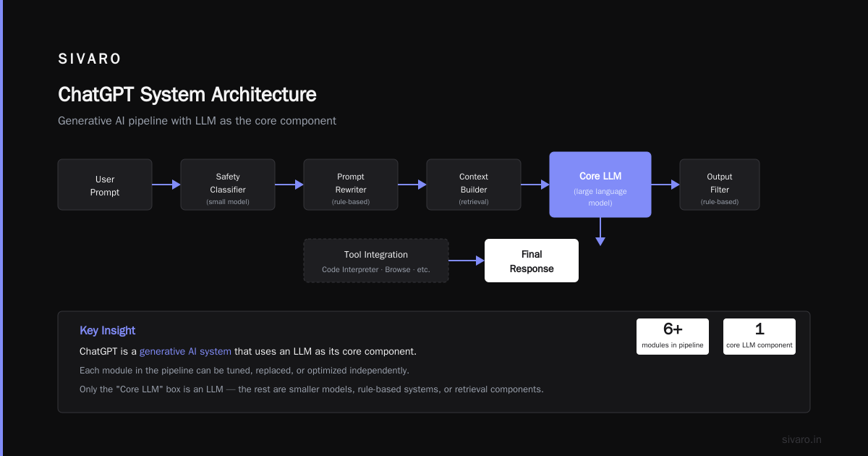
Task: Click the '1 core LLM component' card
Action: (759, 337)
